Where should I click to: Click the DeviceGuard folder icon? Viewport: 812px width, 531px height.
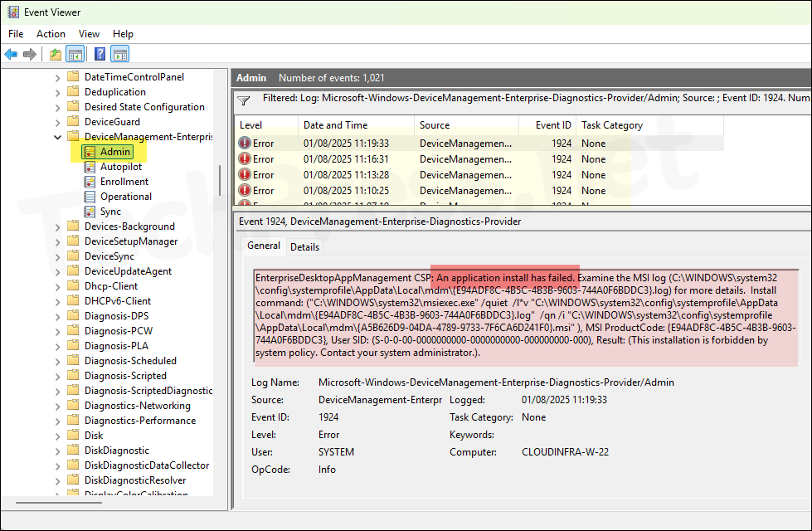(x=74, y=122)
